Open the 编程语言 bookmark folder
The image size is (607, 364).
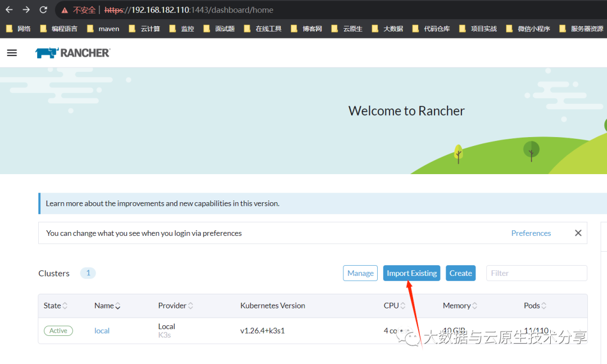[59, 29]
